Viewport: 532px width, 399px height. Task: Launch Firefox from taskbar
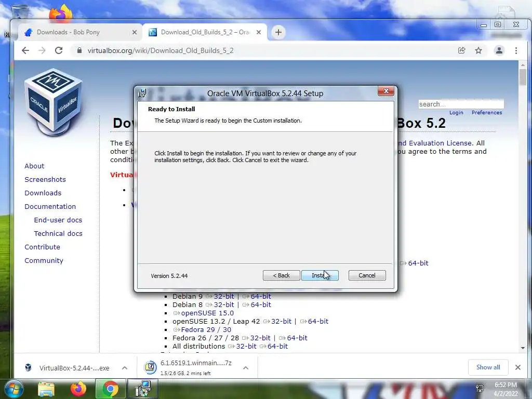click(78, 389)
